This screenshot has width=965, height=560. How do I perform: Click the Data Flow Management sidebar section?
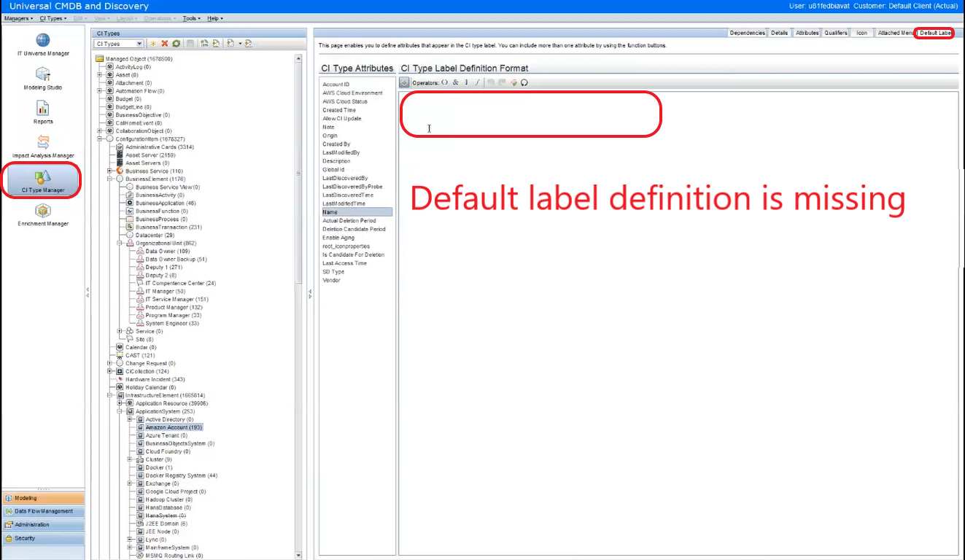click(42, 510)
